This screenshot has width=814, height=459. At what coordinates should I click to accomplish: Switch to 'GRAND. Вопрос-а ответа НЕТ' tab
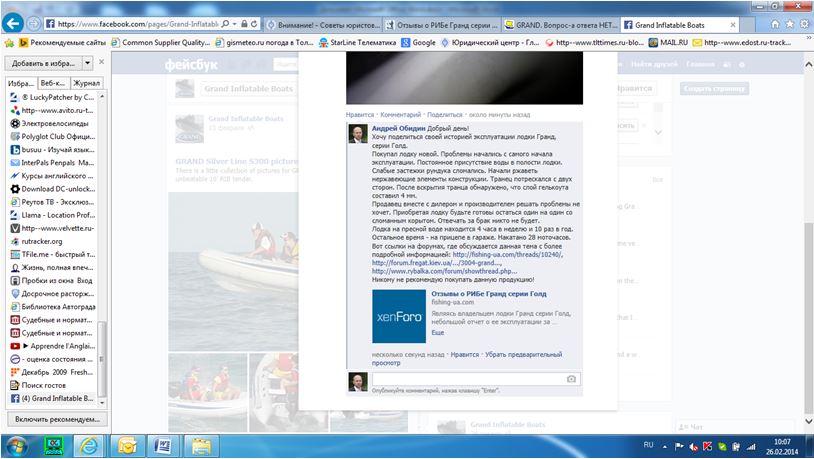[560, 24]
